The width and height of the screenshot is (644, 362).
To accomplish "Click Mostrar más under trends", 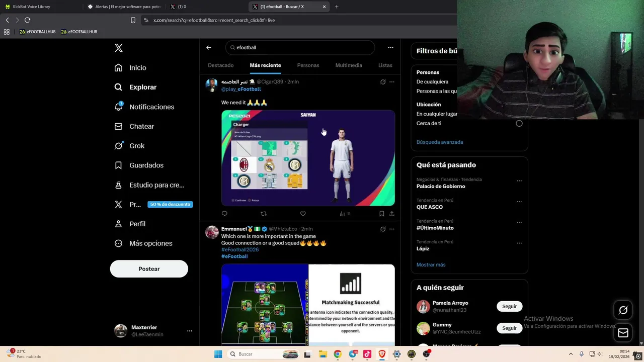I will (431, 265).
